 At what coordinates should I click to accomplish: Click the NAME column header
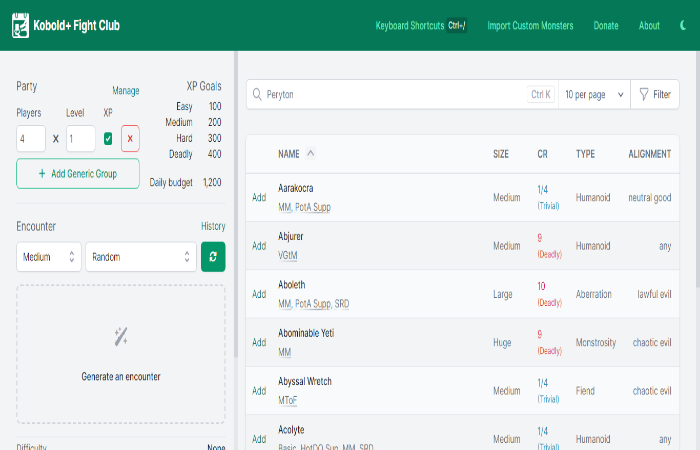[x=289, y=154]
